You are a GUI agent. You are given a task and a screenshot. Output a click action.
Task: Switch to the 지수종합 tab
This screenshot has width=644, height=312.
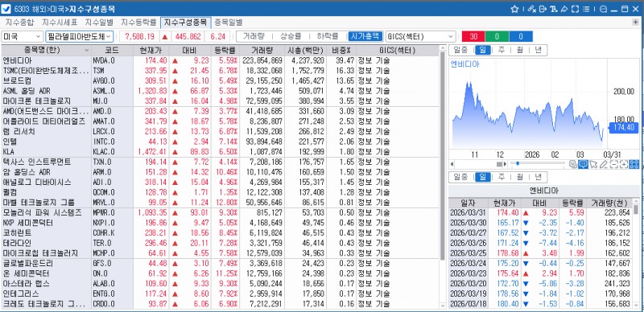pos(19,23)
